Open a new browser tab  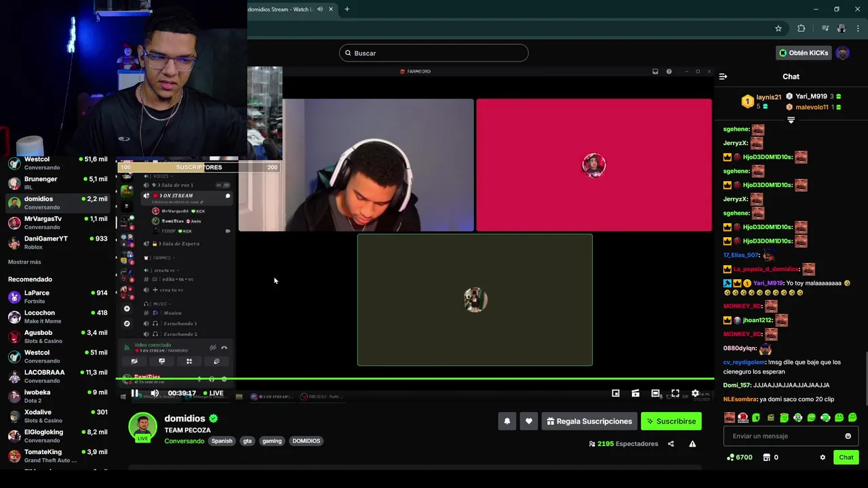pos(347,9)
